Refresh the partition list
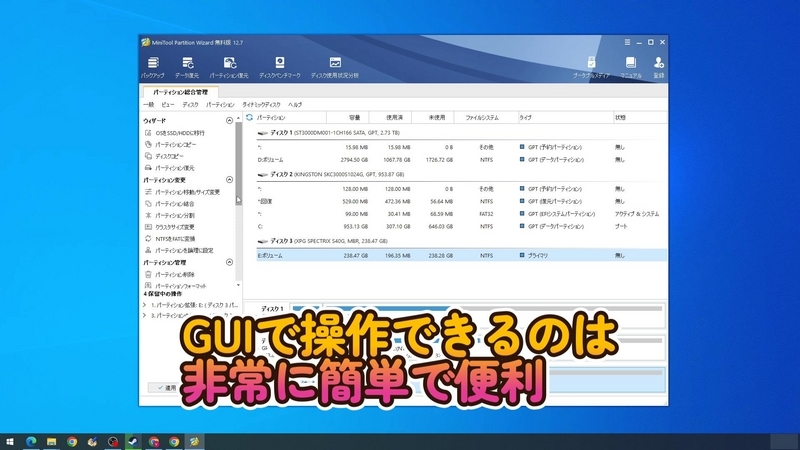Viewport: 800px width, 450px height. 249,117
